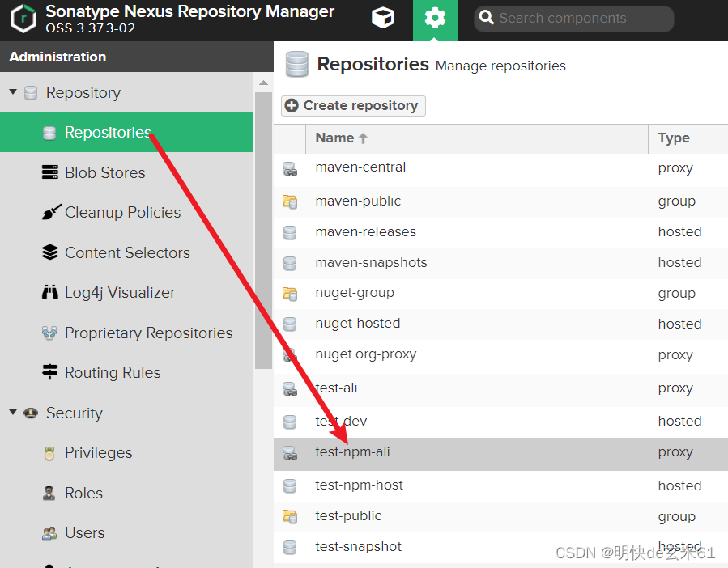The width and height of the screenshot is (728, 568).
Task: Open the maven-central repository row
Action: (x=501, y=169)
